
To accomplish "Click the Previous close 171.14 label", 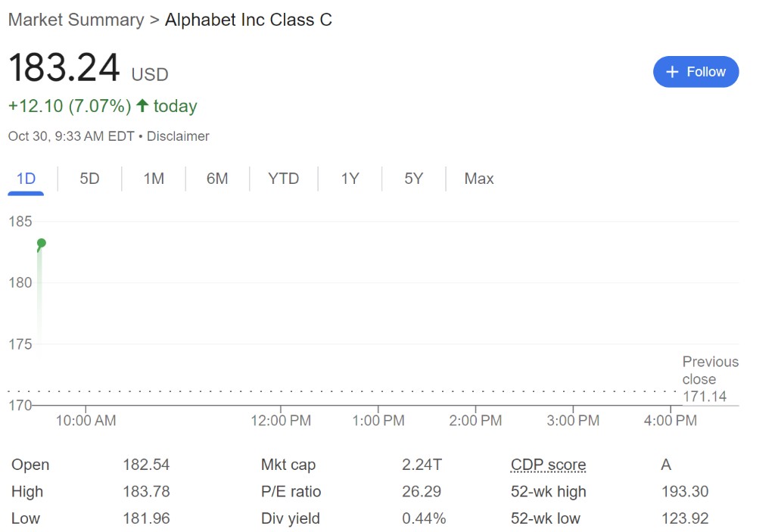I will pos(710,379).
